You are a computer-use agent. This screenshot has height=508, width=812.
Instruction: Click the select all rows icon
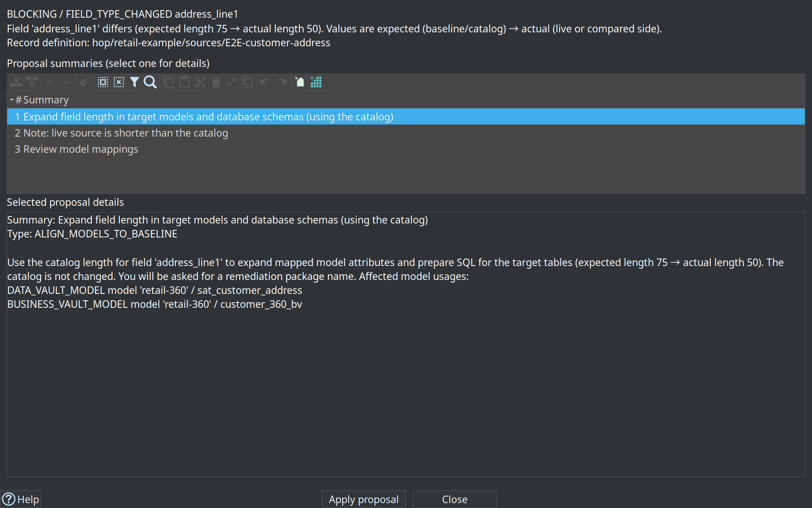103,82
